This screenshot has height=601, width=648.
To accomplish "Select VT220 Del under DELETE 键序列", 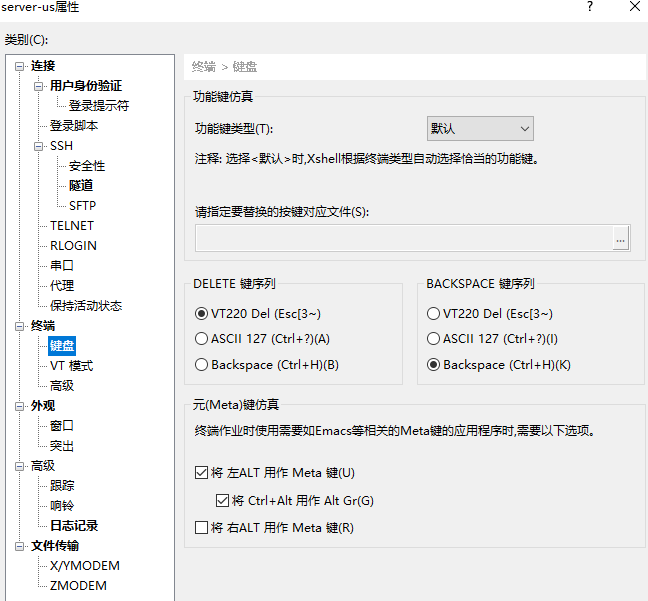I will [202, 313].
